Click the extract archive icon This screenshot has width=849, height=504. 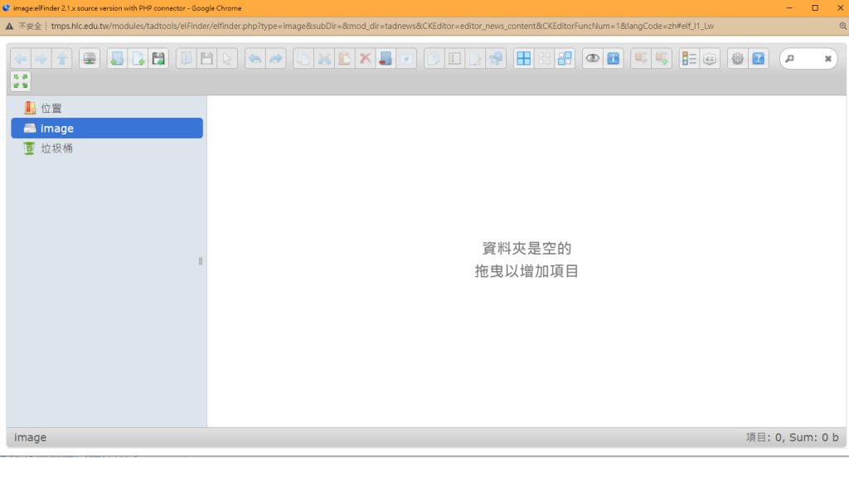(x=641, y=59)
